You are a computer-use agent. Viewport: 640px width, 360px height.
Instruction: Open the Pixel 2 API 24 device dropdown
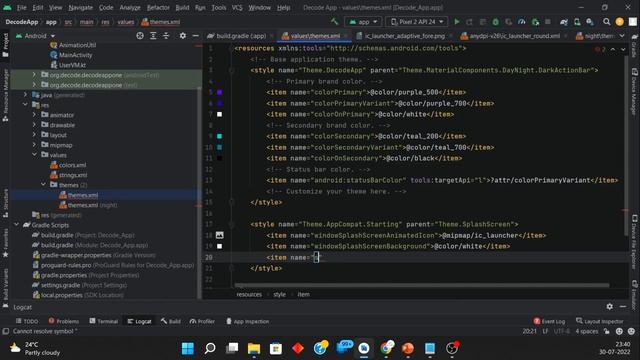[416, 22]
